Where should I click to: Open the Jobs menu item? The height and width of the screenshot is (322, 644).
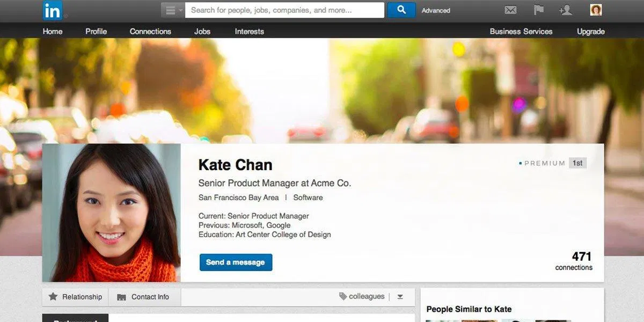coord(202,32)
